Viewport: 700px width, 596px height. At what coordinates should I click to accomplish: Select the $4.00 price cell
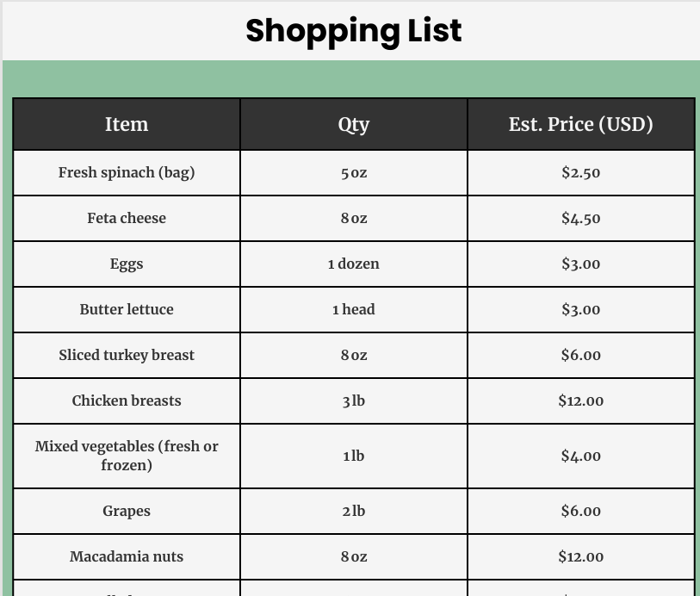(580, 456)
